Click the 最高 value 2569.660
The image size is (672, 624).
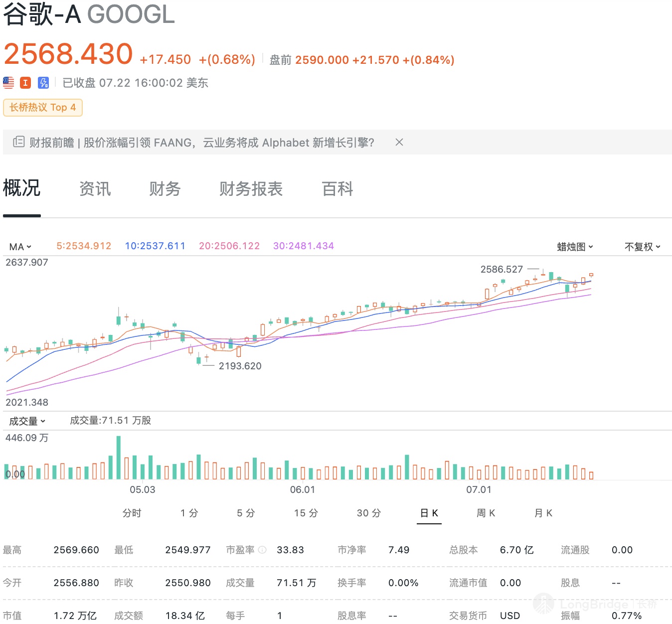coord(76,550)
